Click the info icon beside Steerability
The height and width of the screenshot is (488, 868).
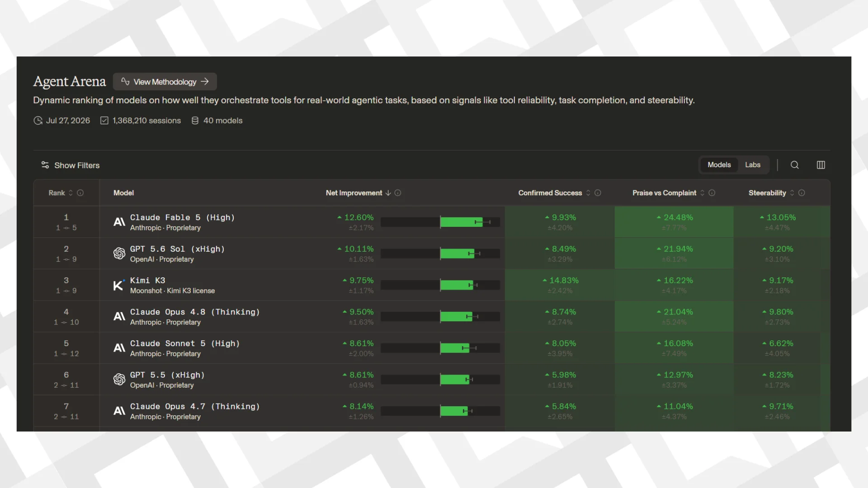pyautogui.click(x=802, y=193)
